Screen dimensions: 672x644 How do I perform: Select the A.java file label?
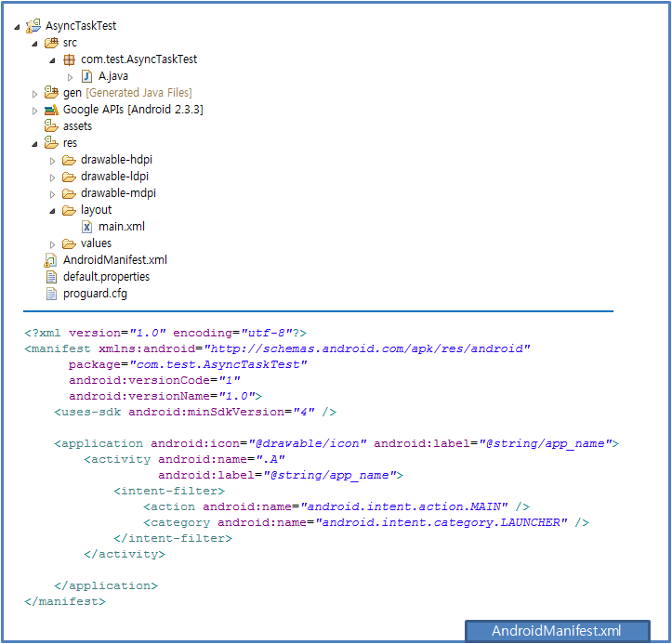(x=113, y=76)
